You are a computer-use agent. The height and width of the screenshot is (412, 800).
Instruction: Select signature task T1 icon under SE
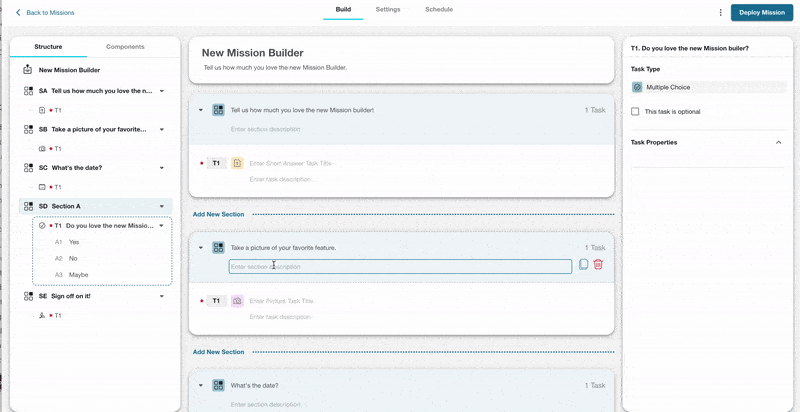pos(42,316)
